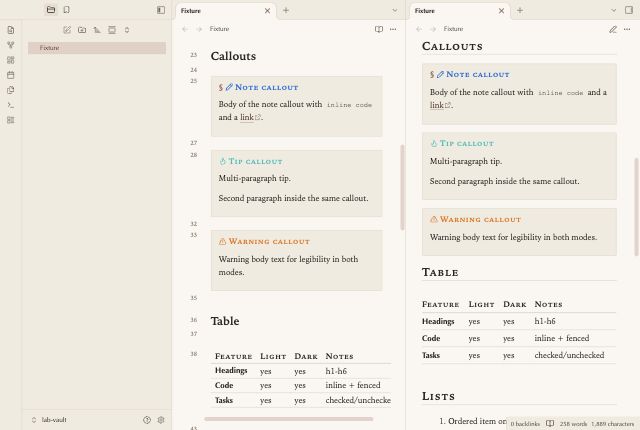Navigate back in right pane
The height and width of the screenshot is (430, 640).
pos(419,29)
